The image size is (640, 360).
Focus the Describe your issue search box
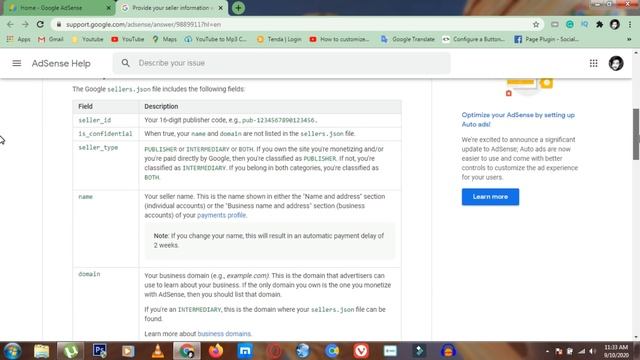[282, 63]
